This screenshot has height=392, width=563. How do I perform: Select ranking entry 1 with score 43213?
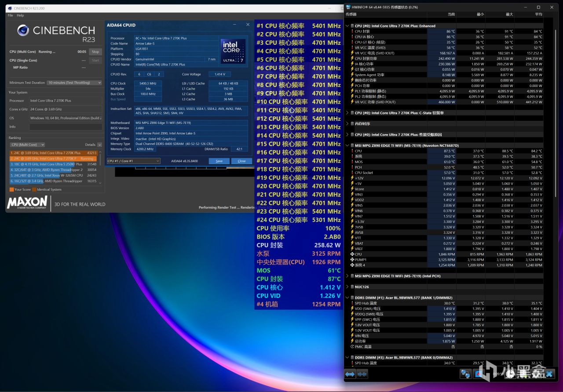point(53,153)
